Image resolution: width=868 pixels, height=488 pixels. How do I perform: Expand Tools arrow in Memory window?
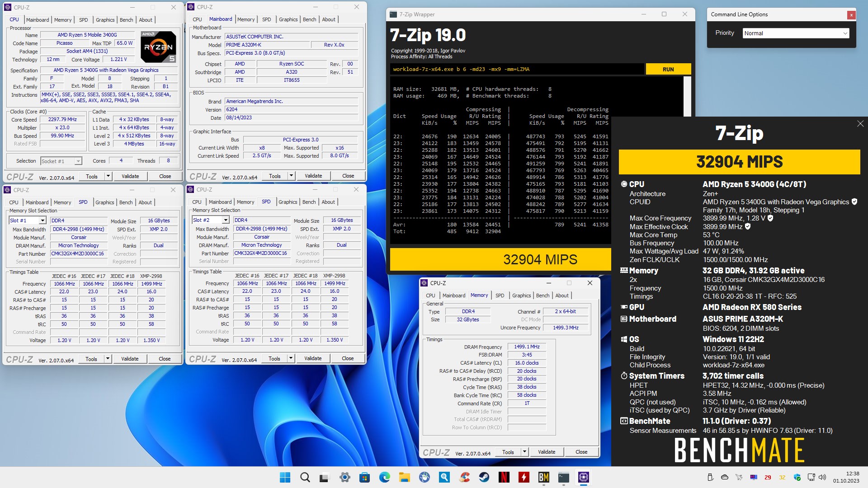click(x=524, y=452)
